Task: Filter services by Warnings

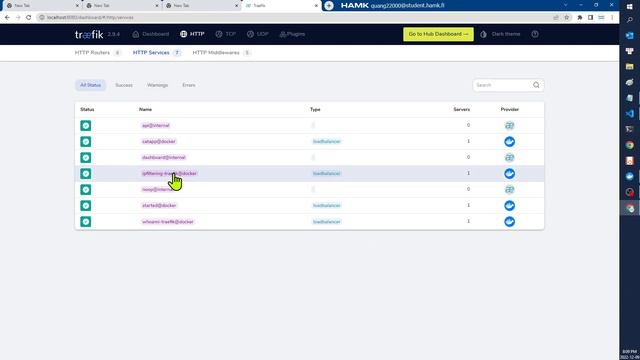Action: click(x=157, y=85)
